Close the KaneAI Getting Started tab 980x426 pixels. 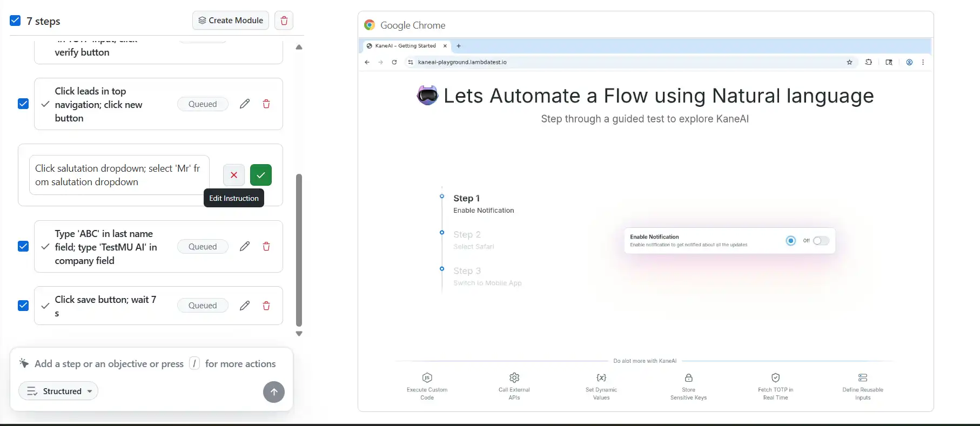445,46
